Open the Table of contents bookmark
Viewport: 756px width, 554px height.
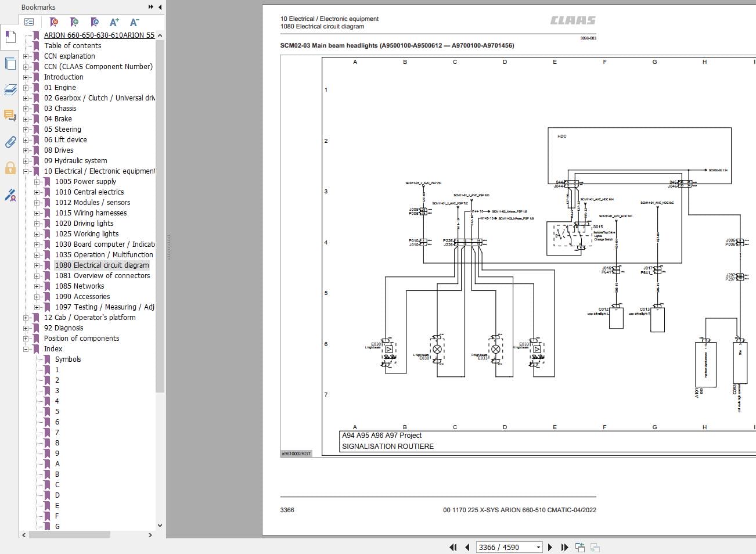(73, 46)
